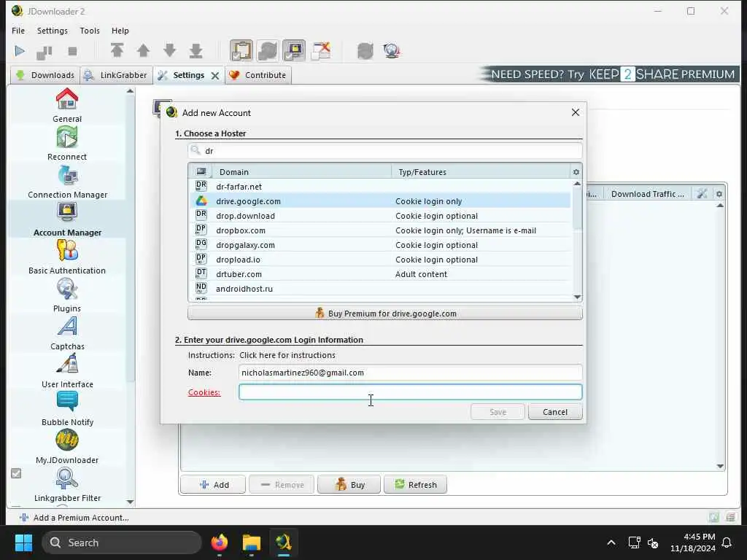Select Account Manager in the sidebar
Viewport: 747px width, 560px height.
(67, 219)
